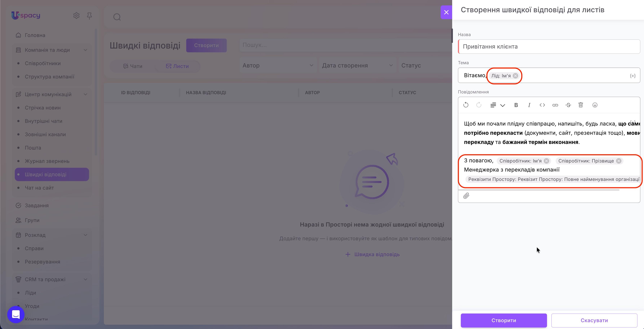Viewport: 644px width, 329px height.
Task: Toggle bold formatting in message
Action: (x=516, y=105)
